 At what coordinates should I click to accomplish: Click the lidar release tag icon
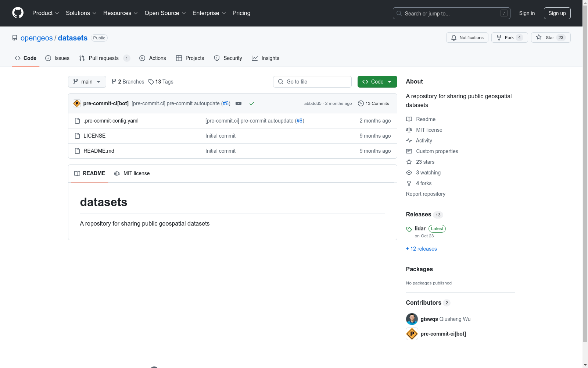point(409,229)
